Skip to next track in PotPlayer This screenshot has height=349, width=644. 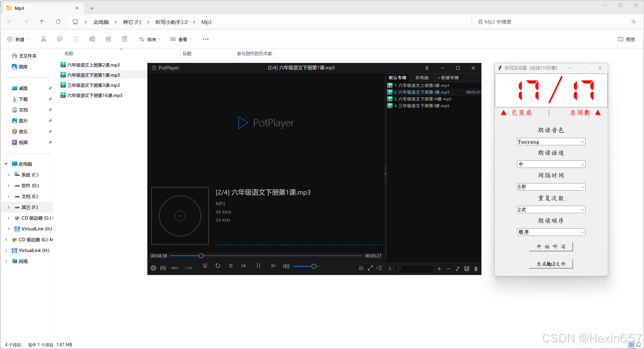pos(273,266)
